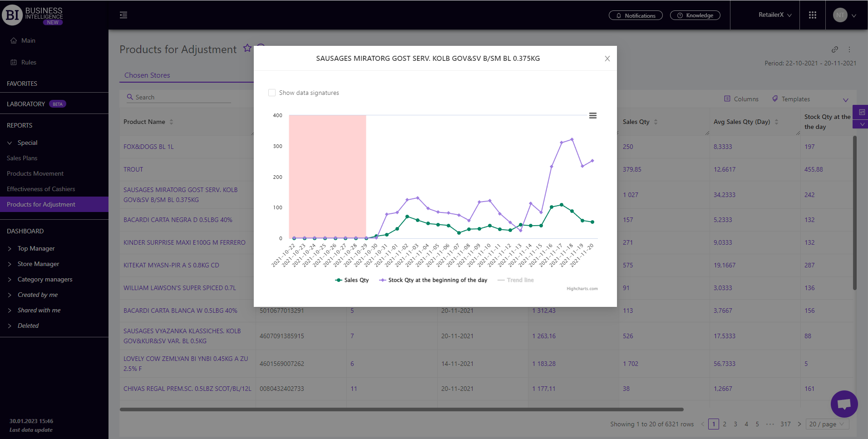Image resolution: width=868 pixels, height=439 pixels.
Task: Open the RetailerX account dropdown
Action: 774,15
